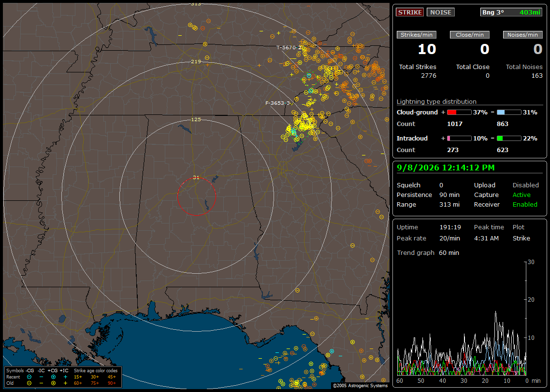Click the Noises/min label button
The width and height of the screenshot is (550, 392).
click(522, 35)
